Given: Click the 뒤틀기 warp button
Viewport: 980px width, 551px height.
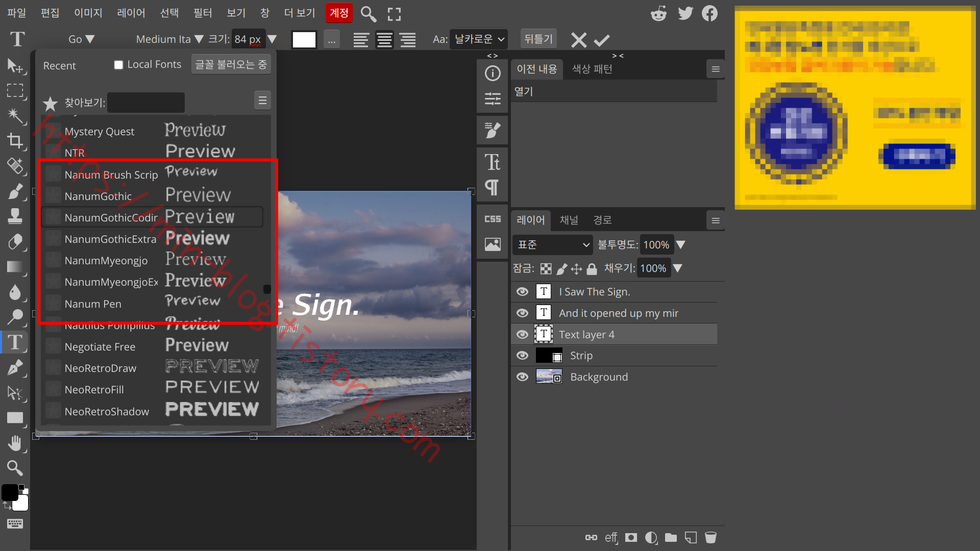Looking at the screenshot, I should coord(538,39).
